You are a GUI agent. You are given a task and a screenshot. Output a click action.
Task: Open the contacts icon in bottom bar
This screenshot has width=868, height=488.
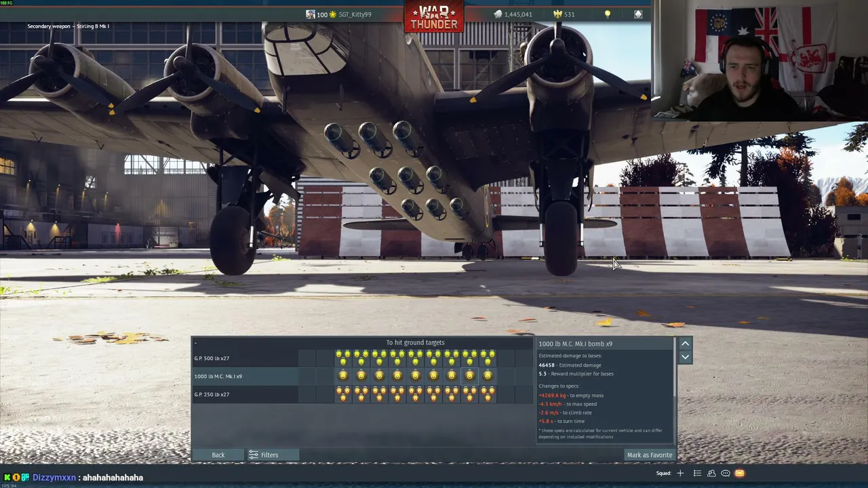click(x=711, y=473)
